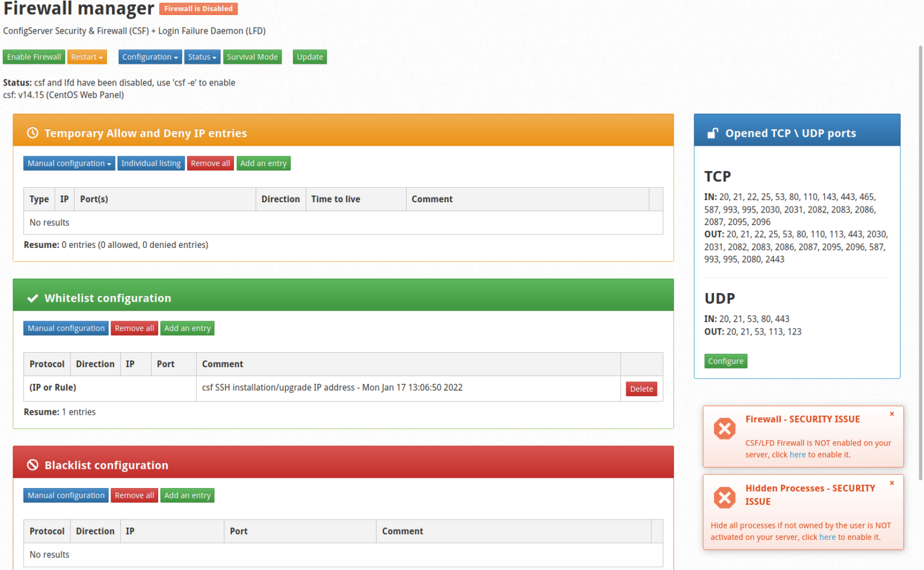Image resolution: width=924 pixels, height=570 pixels.
Task: Click the red X icon in Firewall alert
Action: (x=724, y=429)
